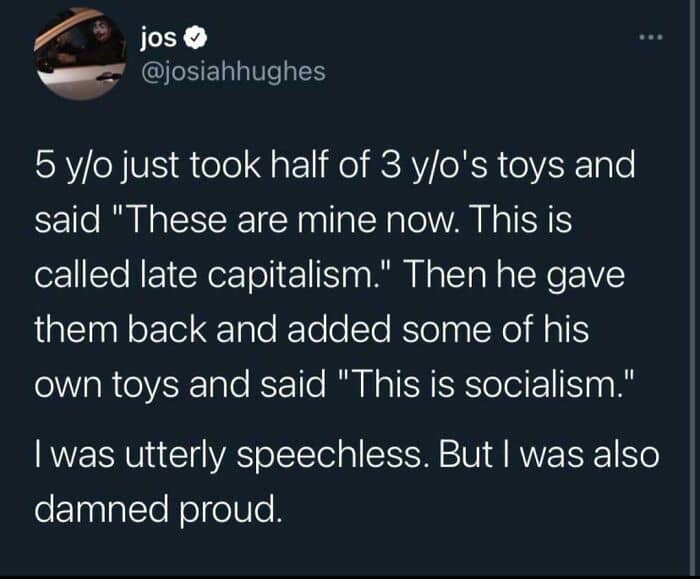Click the display name "jos"
The width and height of the screenshot is (700, 579).
(160, 41)
